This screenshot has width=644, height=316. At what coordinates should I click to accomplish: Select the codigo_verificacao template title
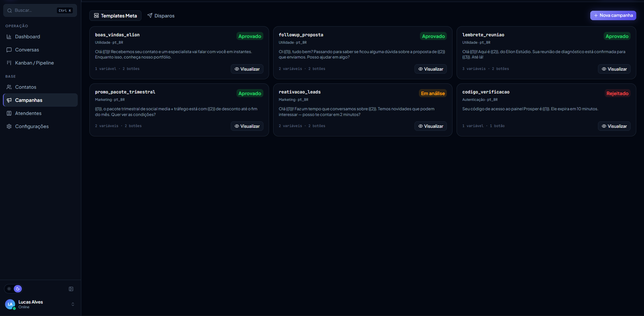coord(486,92)
